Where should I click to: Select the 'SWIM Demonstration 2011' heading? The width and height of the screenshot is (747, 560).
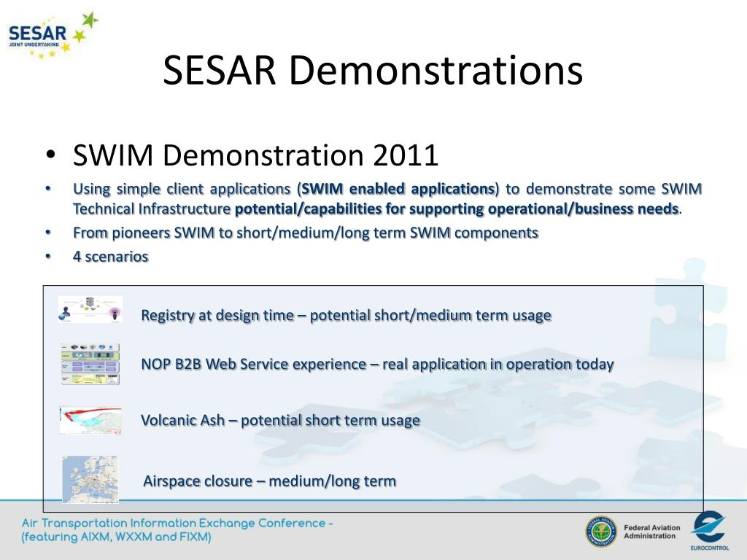pos(255,155)
